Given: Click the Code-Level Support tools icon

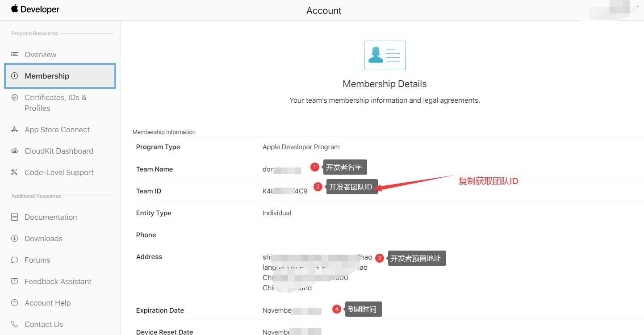Looking at the screenshot, I should coord(15,172).
